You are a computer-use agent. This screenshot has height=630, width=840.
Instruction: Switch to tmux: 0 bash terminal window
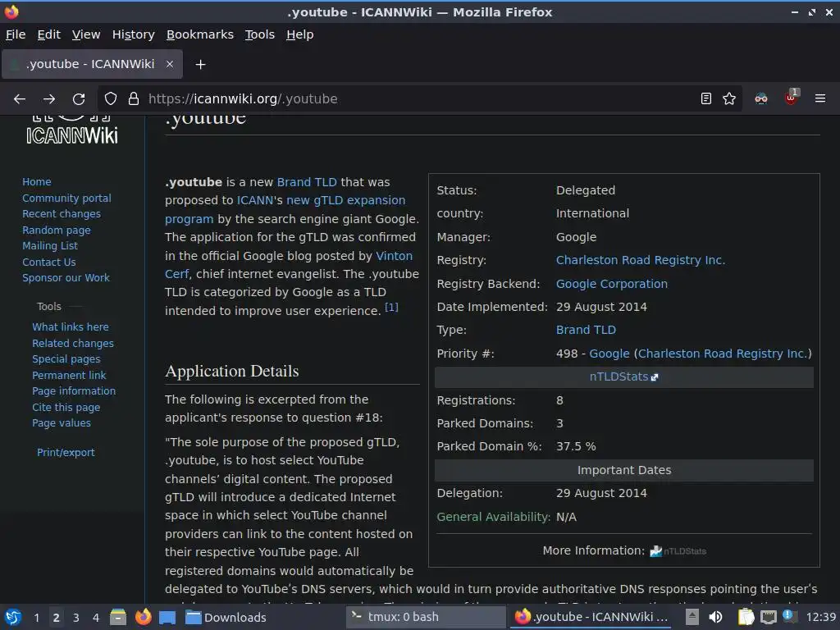[x=426, y=617]
